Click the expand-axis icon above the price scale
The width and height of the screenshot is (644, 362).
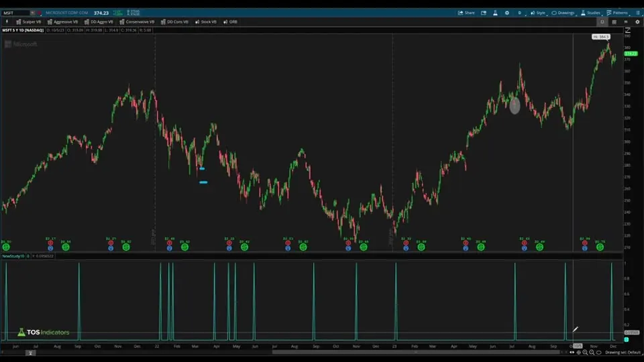point(628,30)
